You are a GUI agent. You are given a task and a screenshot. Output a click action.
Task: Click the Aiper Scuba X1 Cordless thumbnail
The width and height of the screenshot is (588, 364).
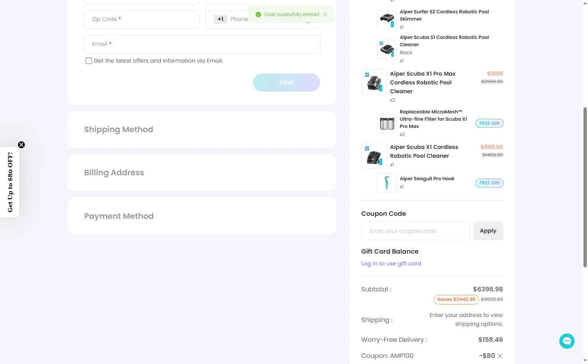(374, 155)
